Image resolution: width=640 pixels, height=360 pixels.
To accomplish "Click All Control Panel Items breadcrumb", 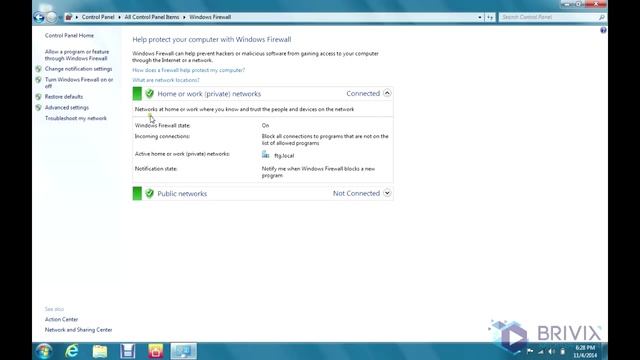I will point(152,17).
